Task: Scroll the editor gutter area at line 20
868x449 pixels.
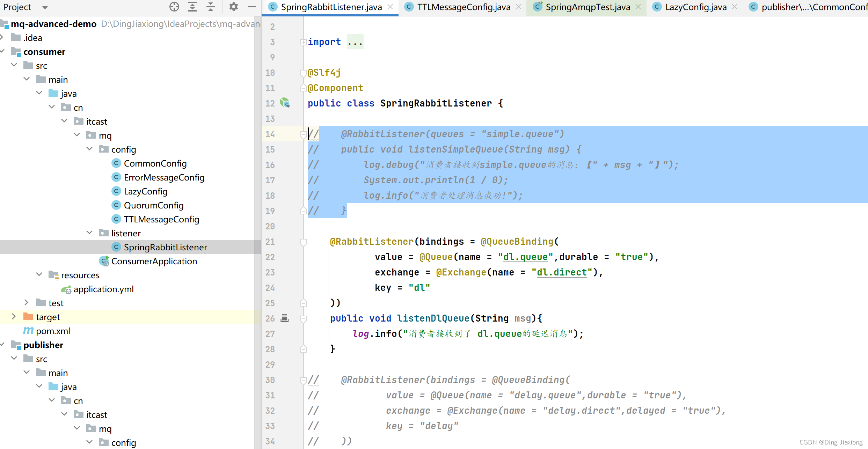Action: point(283,226)
